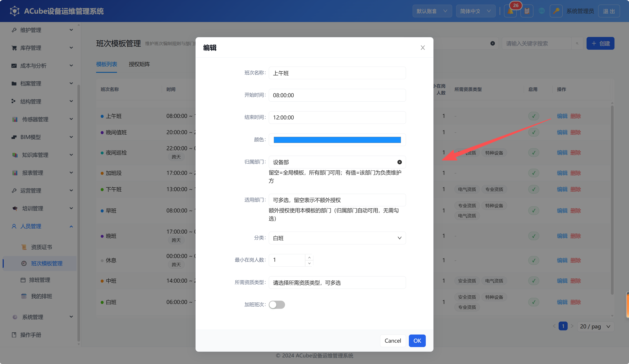This screenshot has height=364, width=629.
Task: Expand the 运营管理 menu chevron
Action: [71, 190]
